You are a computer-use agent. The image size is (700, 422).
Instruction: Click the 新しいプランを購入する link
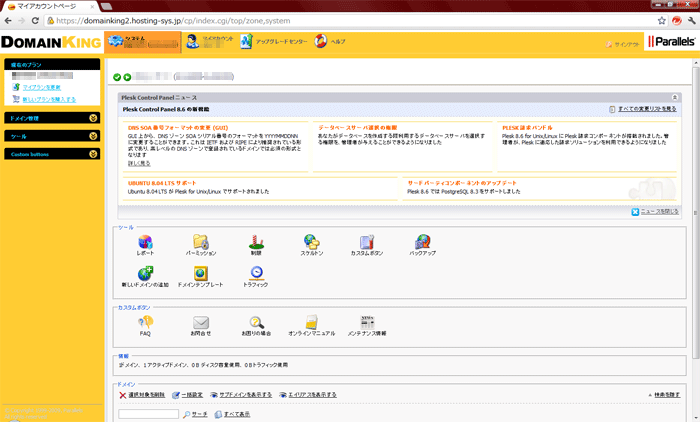pyautogui.click(x=49, y=99)
